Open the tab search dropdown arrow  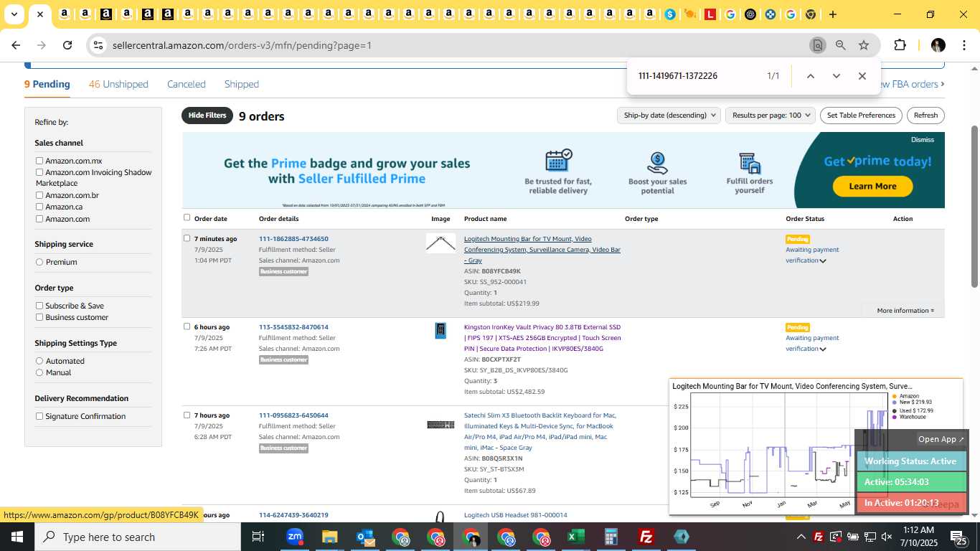coord(14,14)
